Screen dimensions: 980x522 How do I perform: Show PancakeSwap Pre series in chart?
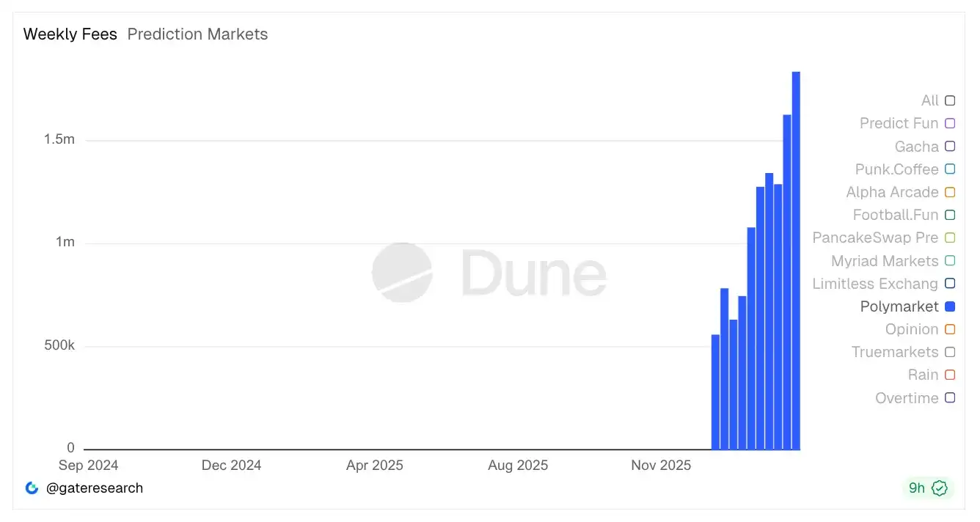click(950, 238)
